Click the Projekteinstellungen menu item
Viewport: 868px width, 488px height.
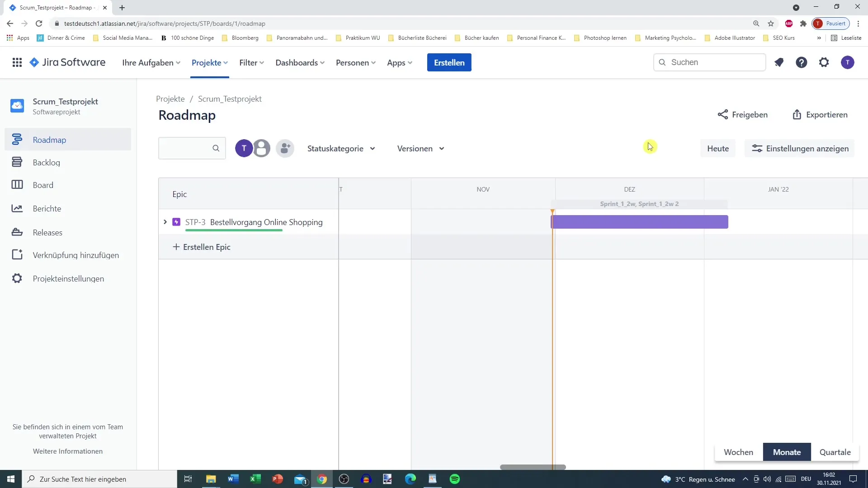68,278
